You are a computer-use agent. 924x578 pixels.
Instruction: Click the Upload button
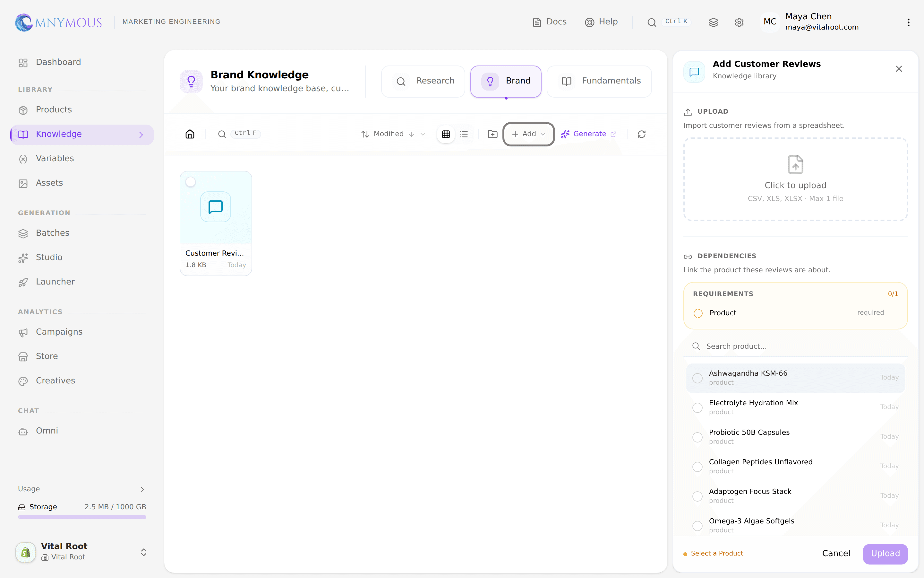click(885, 554)
